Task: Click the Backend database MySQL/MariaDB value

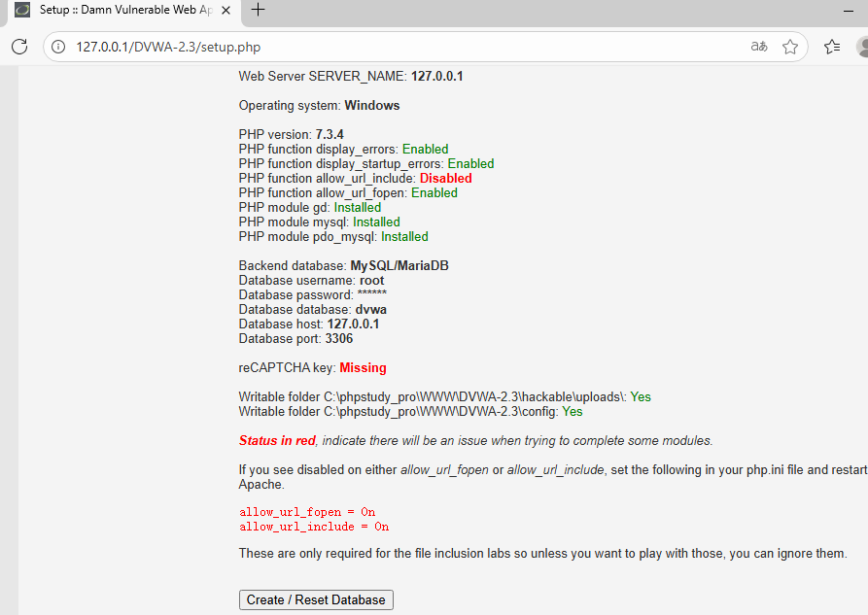Action: click(x=399, y=265)
